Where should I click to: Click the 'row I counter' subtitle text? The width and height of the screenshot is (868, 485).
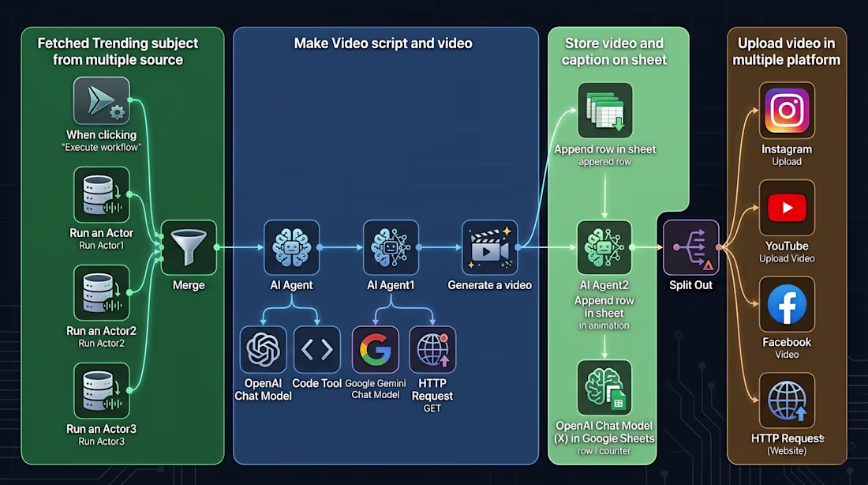click(604, 451)
